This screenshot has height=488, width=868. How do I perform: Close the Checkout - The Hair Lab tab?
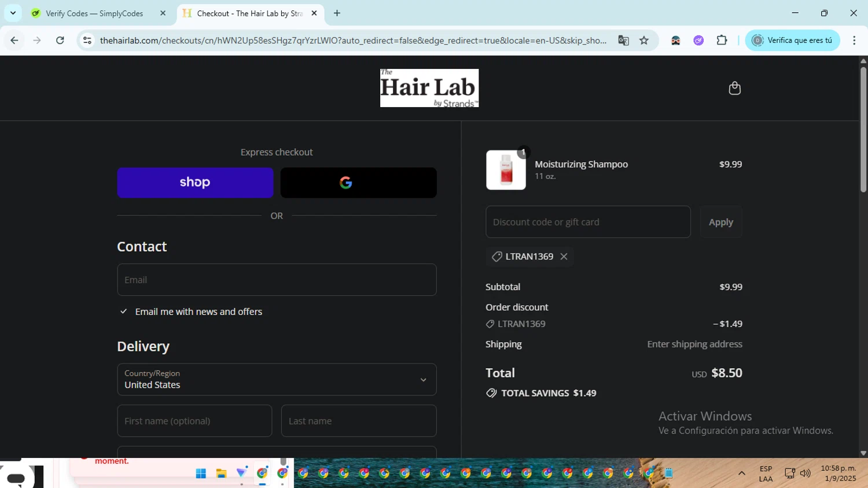314,13
